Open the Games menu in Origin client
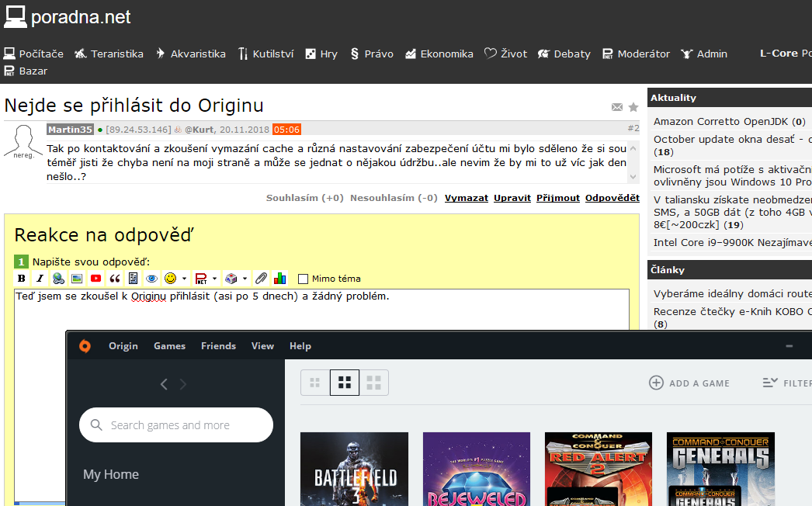This screenshot has height=506, width=812. [x=169, y=346]
